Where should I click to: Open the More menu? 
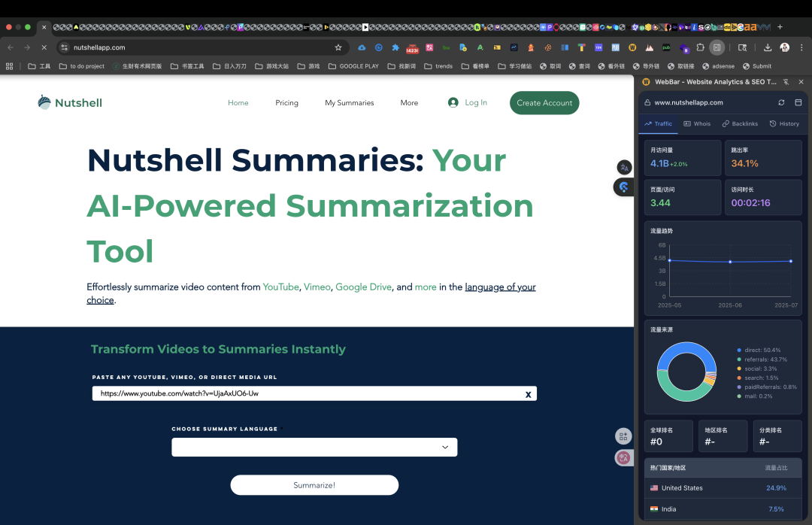409,102
